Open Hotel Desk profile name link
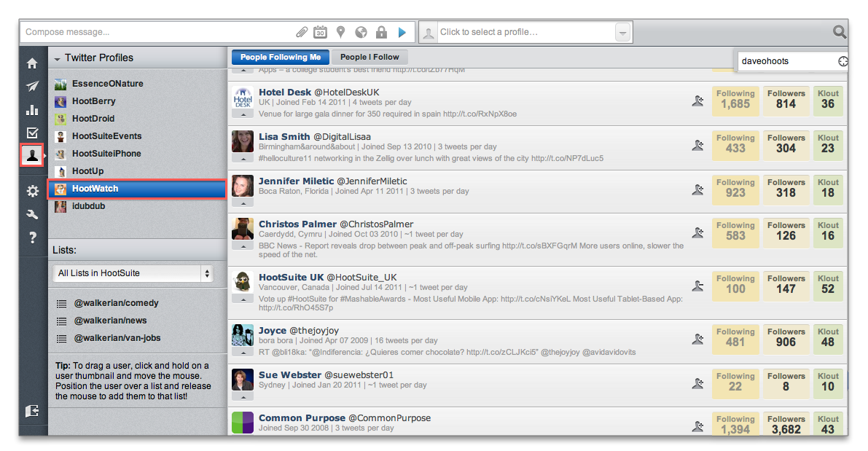The height and width of the screenshot is (451, 868). 284,93
